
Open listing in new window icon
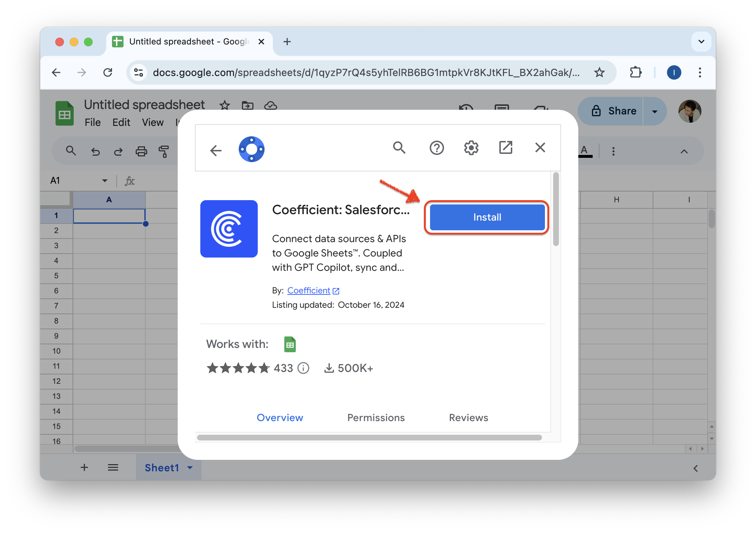(505, 147)
